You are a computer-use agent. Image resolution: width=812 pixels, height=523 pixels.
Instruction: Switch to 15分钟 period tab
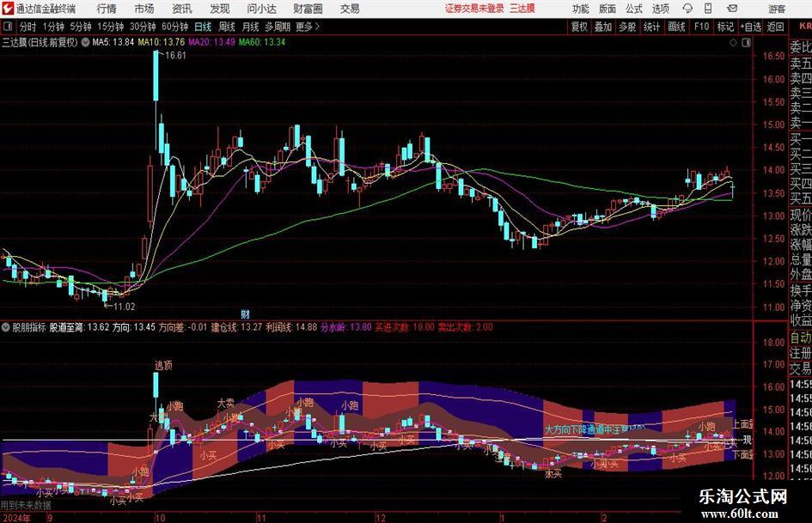(x=111, y=27)
